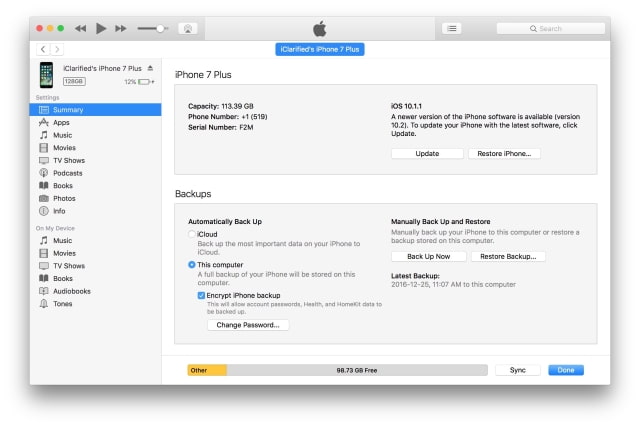Click the Tones bell icon
Screen dimensions: 640x427
click(44, 304)
